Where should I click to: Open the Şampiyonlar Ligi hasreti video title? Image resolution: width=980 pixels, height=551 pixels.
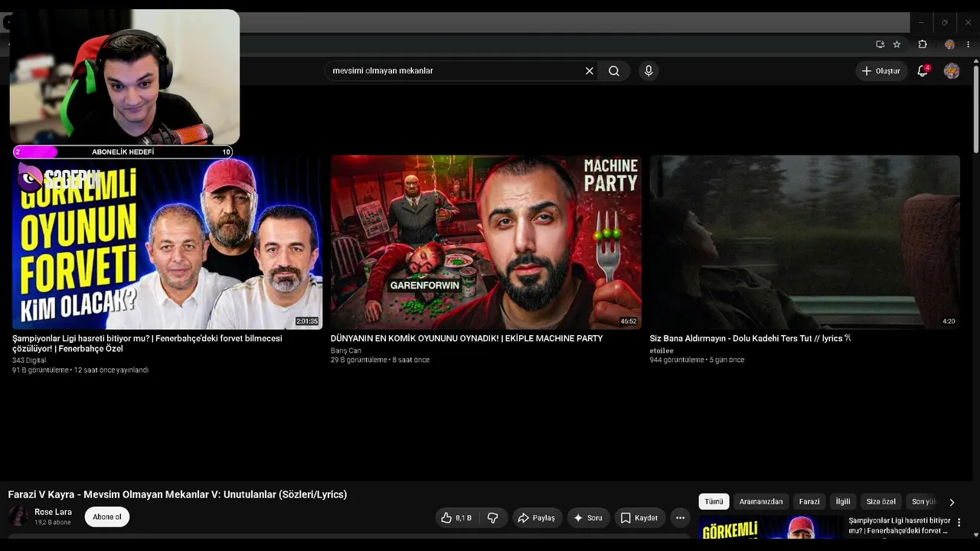147,344
